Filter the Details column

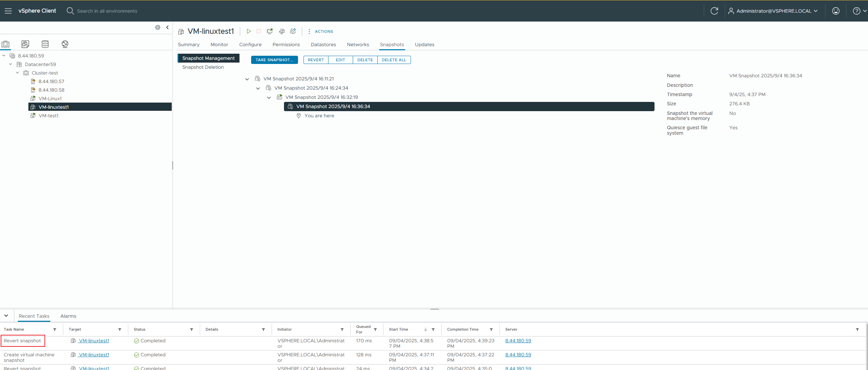(x=263, y=330)
